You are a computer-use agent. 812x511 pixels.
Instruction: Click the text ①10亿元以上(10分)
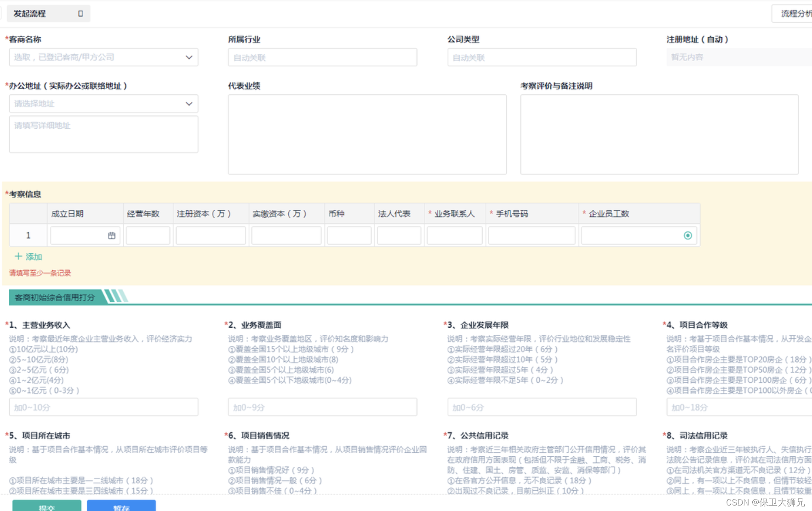click(x=44, y=349)
